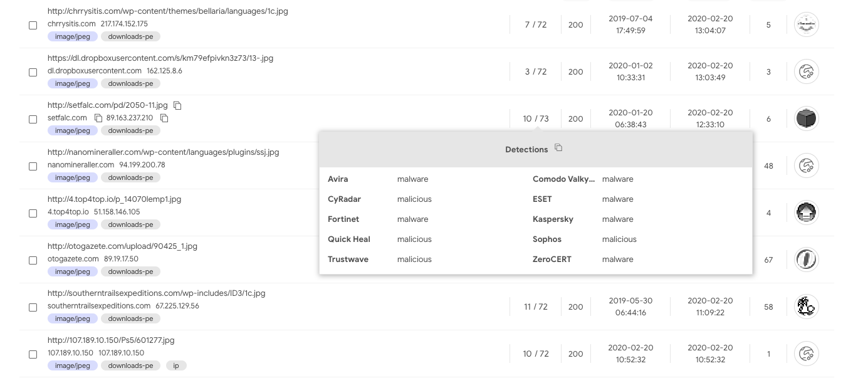
Task: Open the otogazete.com 90425_1.jpg link
Action: point(122,246)
